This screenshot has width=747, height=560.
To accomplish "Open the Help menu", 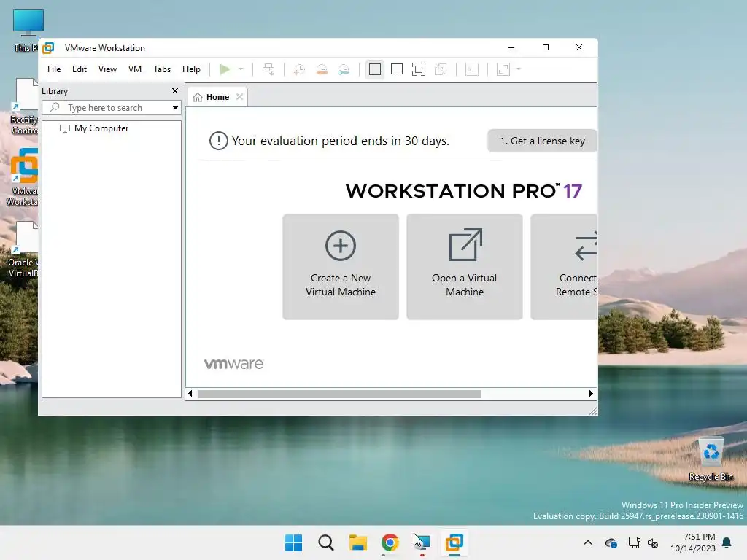I will click(x=192, y=69).
